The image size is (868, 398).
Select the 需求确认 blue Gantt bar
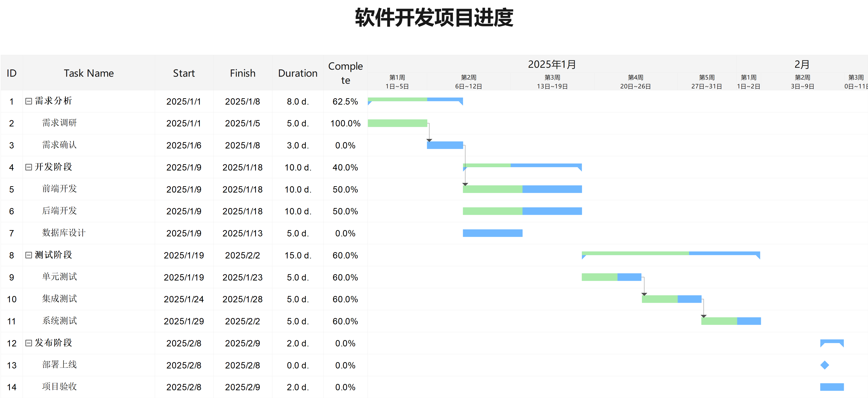pos(445,145)
